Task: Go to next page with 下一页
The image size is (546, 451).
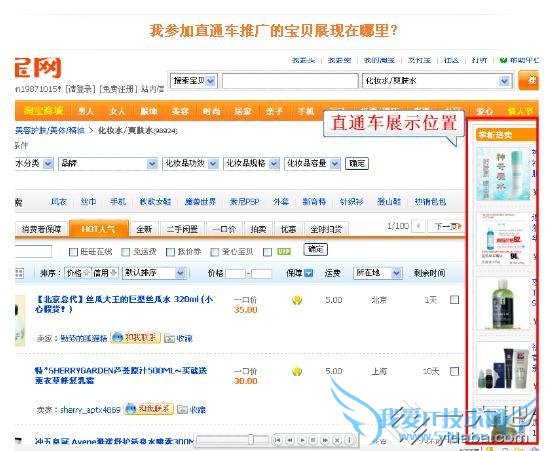Action: [447, 226]
